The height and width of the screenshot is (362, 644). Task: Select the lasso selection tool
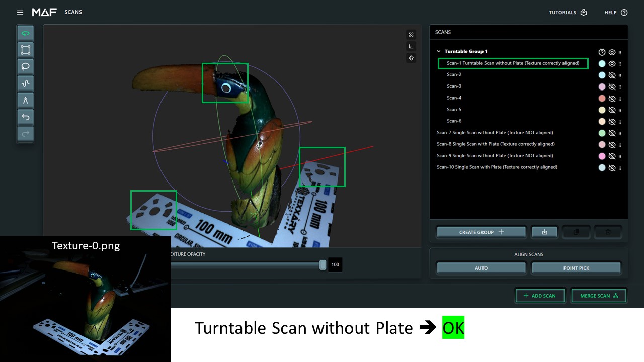[x=26, y=66]
